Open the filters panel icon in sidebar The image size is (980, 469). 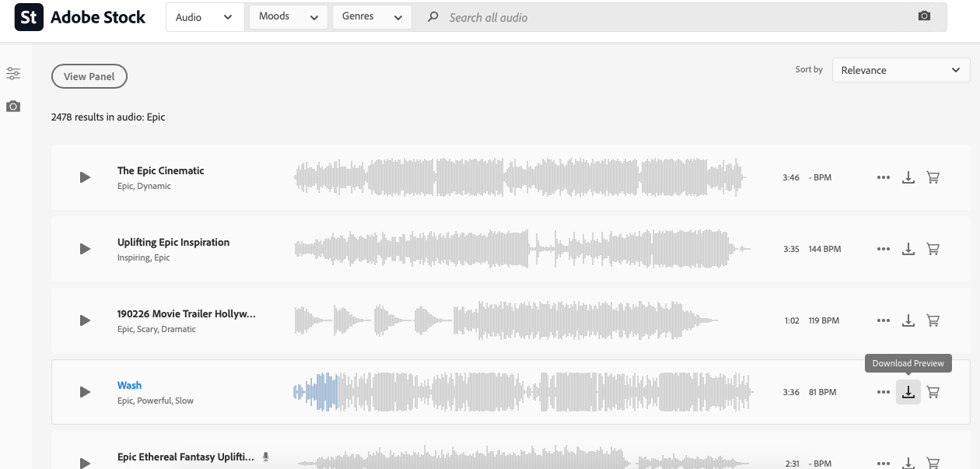point(13,74)
